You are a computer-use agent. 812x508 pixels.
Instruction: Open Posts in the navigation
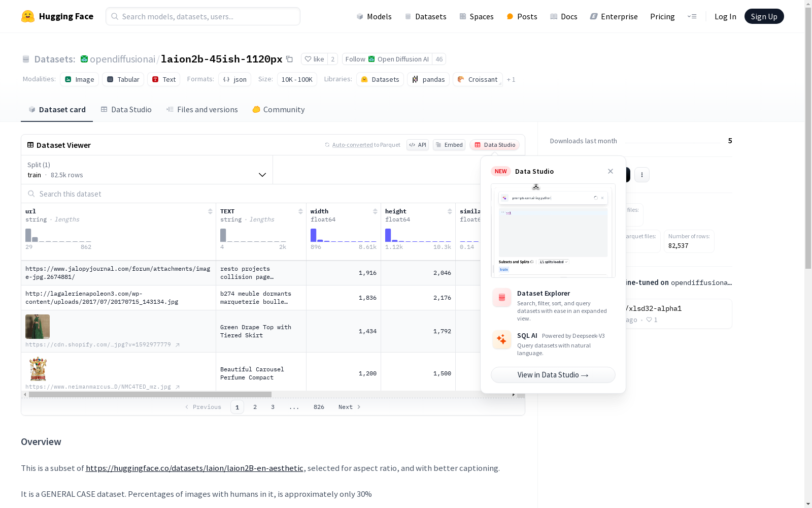[x=522, y=16]
